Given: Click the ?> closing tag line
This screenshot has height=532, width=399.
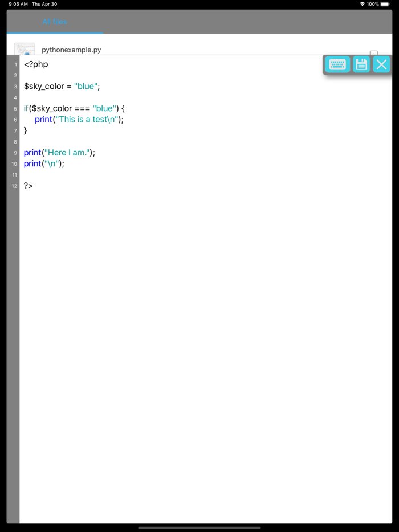Looking at the screenshot, I should pos(28,186).
